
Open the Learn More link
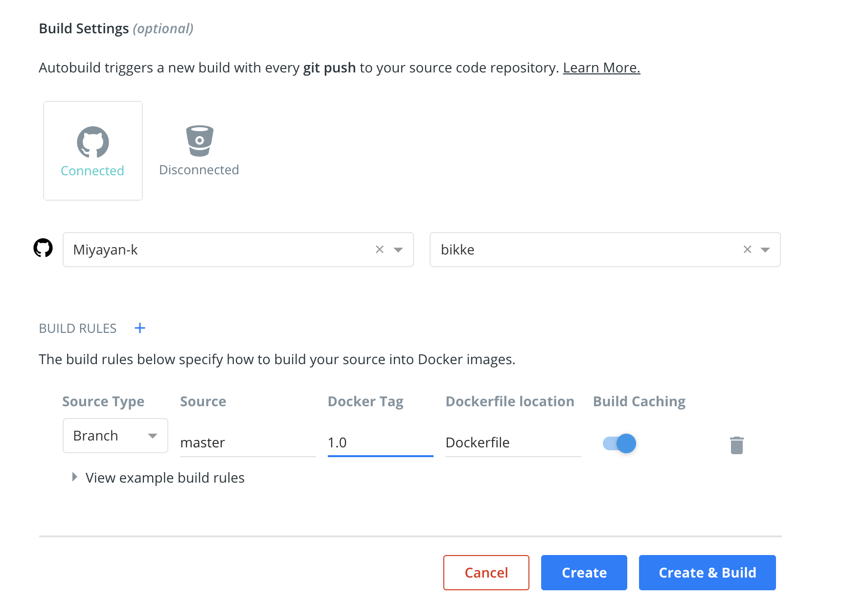click(x=601, y=68)
